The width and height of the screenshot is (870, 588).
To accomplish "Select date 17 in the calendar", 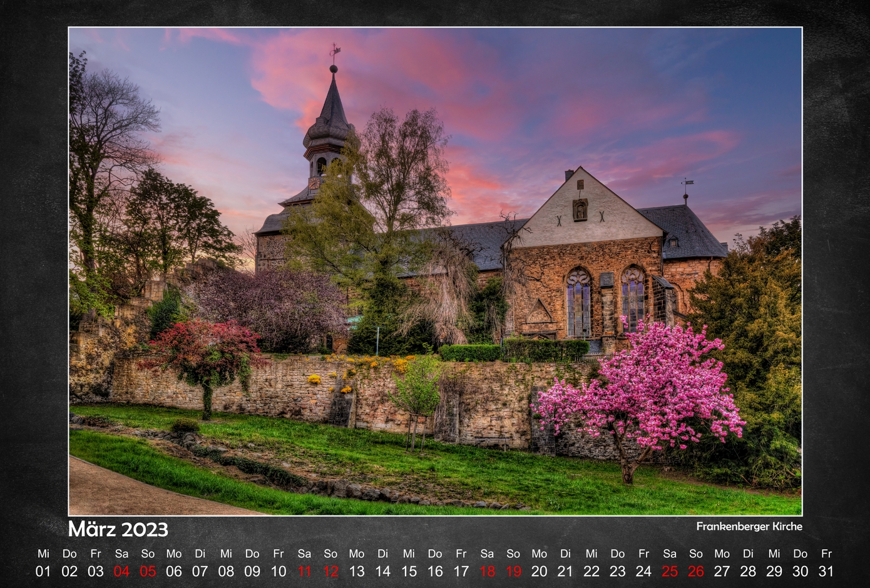I will (461, 571).
